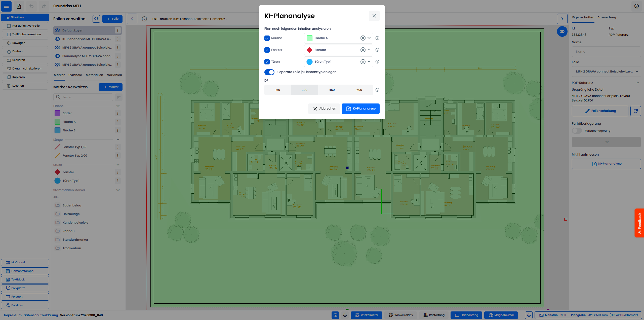
Task: Click the hamburger menu icon
Action: click(x=6, y=6)
